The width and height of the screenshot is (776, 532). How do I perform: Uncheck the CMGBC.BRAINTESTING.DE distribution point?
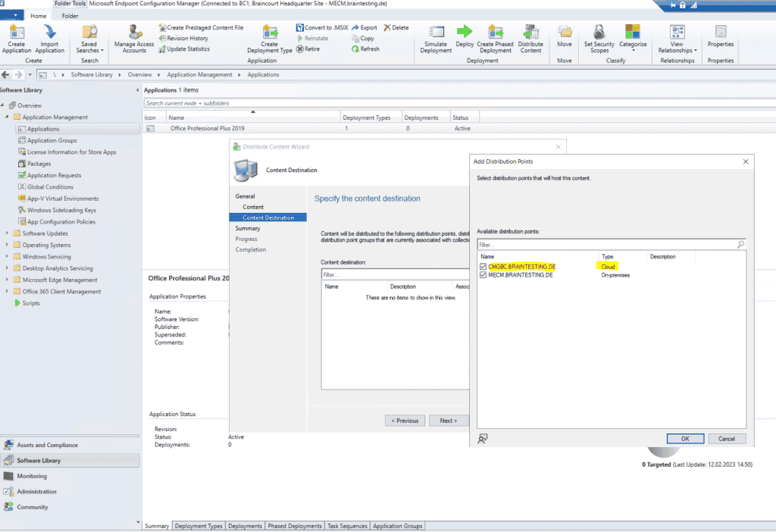tap(483, 267)
